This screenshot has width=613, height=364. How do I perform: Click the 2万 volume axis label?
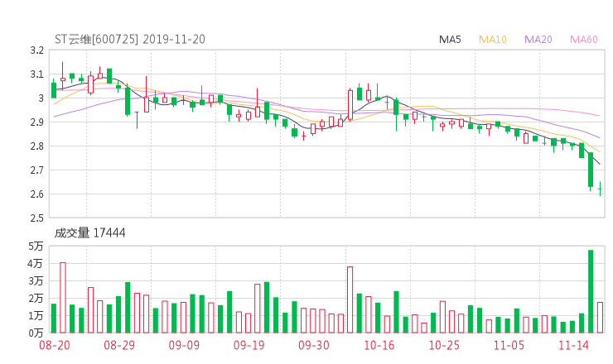click(x=36, y=299)
